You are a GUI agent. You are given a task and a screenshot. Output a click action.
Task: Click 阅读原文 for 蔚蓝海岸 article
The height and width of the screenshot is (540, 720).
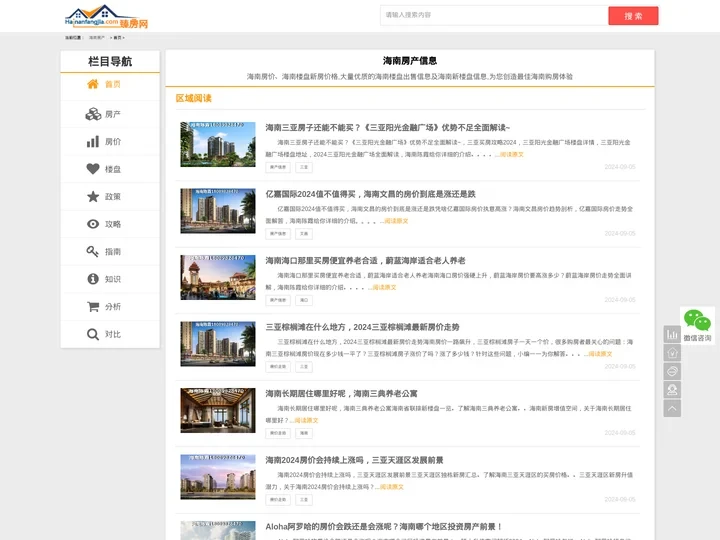[x=384, y=287]
